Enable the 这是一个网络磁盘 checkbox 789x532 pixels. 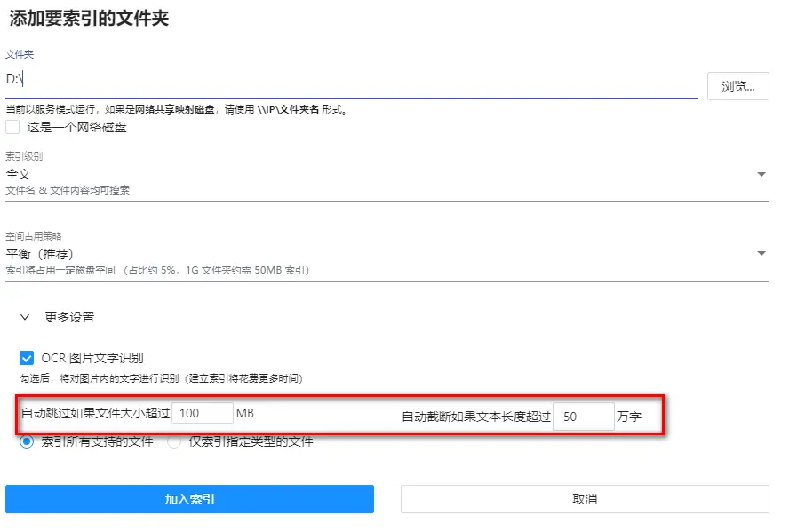pos(12,127)
